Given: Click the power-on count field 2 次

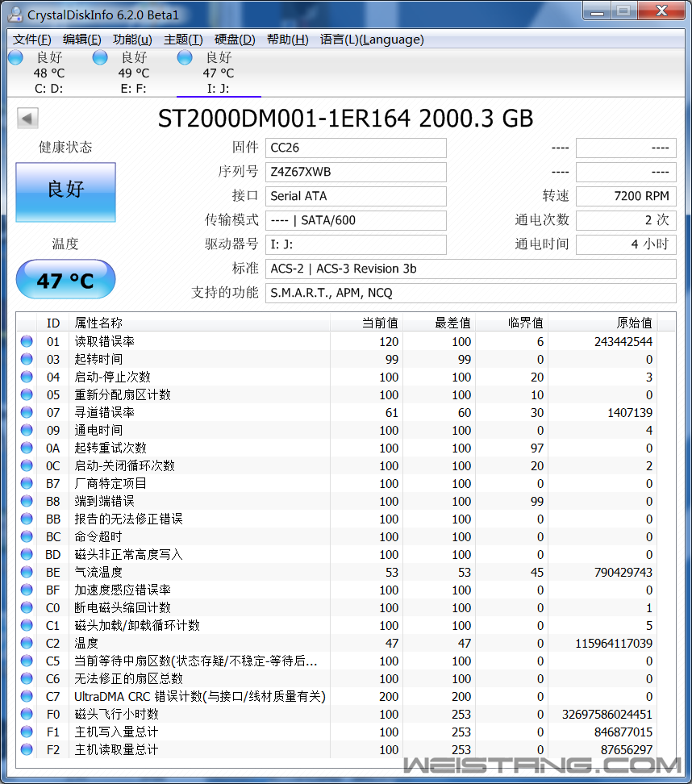Looking at the screenshot, I should (626, 220).
